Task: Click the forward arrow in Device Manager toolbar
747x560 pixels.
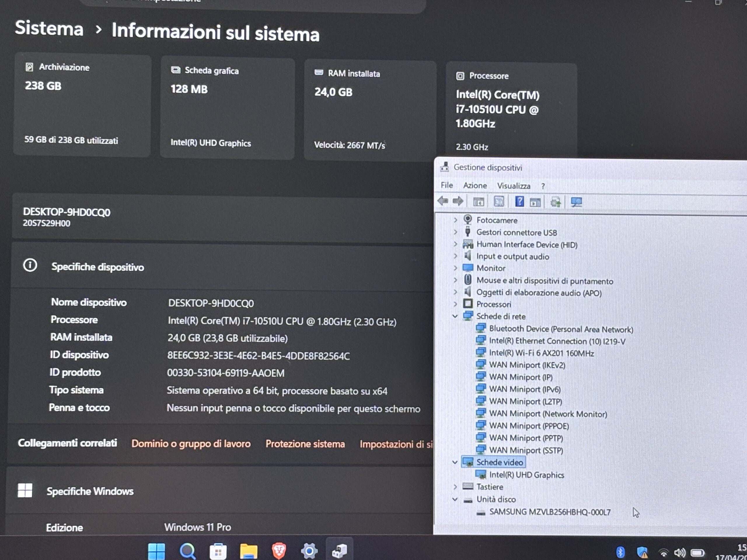Action: click(x=458, y=202)
